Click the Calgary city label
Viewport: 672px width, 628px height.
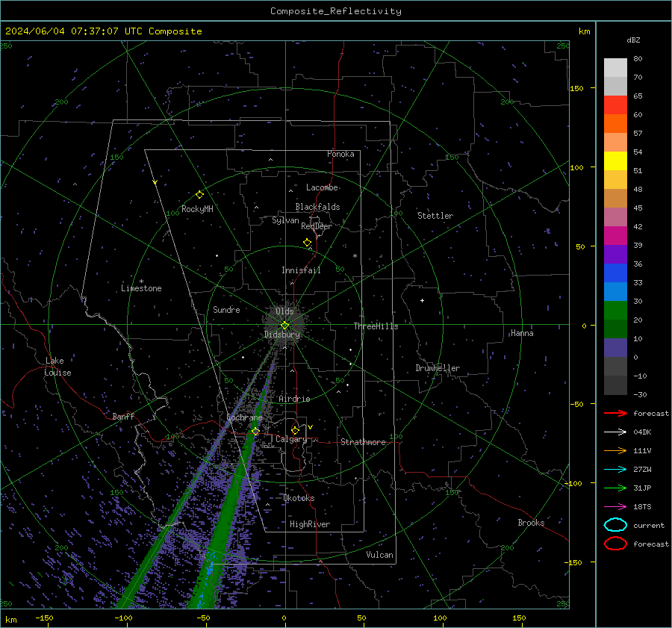point(291,439)
